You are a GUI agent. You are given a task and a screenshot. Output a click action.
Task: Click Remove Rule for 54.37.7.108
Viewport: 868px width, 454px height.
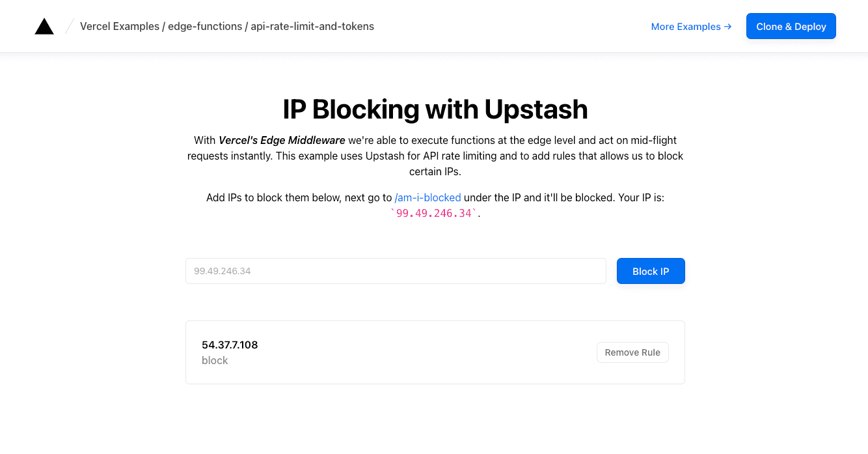pos(632,352)
